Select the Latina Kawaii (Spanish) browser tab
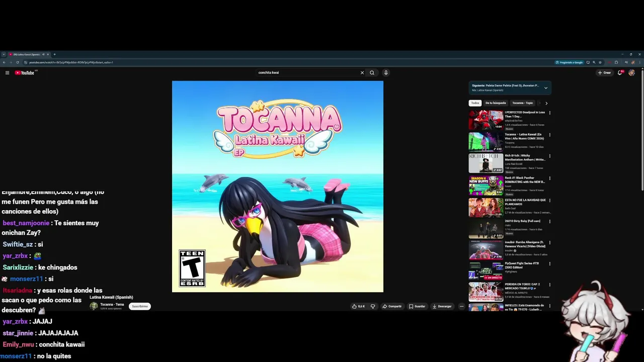 point(29,54)
